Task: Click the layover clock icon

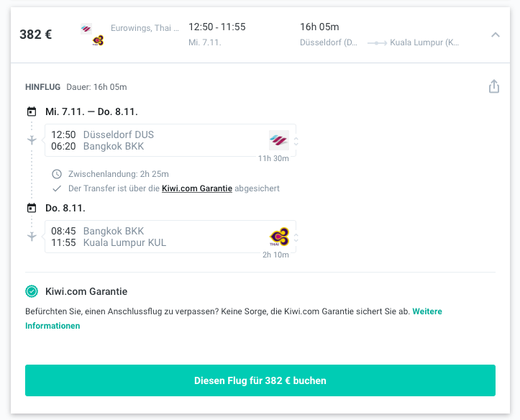Action: tap(57, 174)
